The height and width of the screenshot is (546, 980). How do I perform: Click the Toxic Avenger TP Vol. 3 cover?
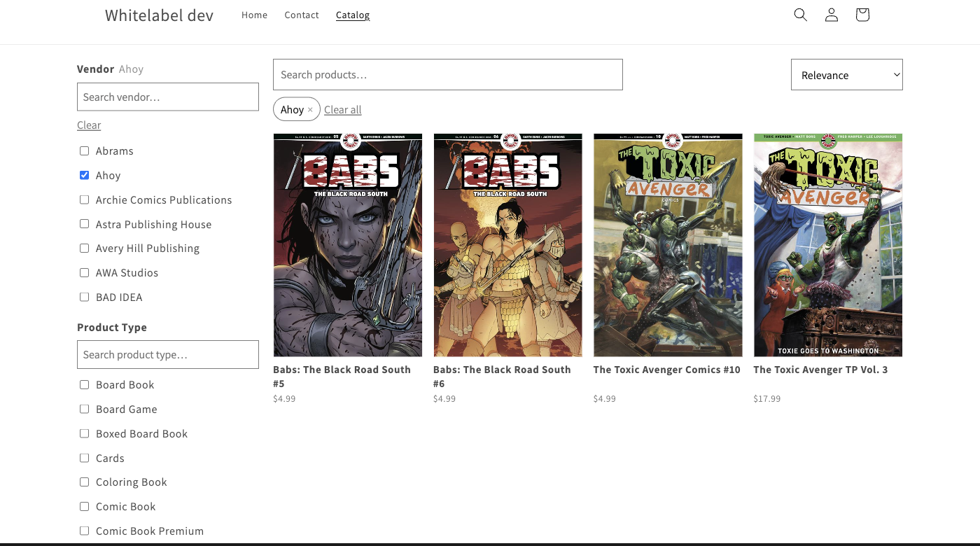pos(828,245)
